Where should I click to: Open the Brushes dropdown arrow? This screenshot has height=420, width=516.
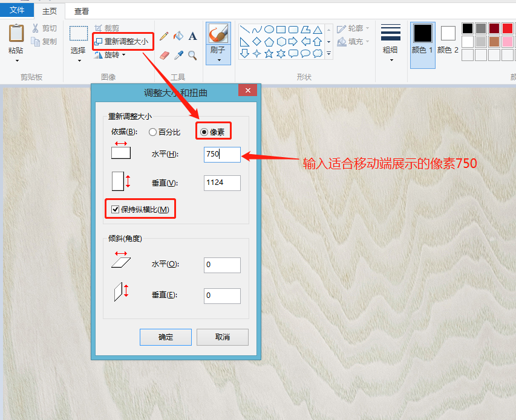coord(219,60)
